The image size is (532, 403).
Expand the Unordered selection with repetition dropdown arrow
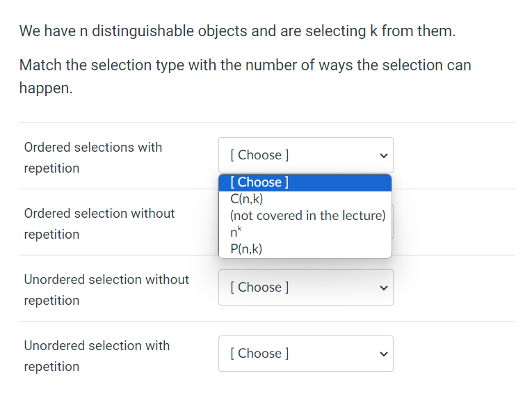tap(382, 354)
